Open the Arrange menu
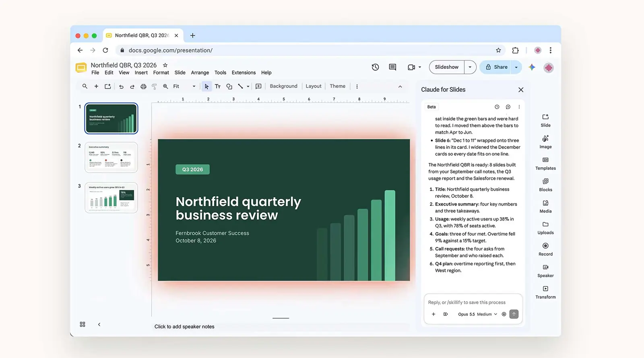644x358 pixels. (200, 73)
